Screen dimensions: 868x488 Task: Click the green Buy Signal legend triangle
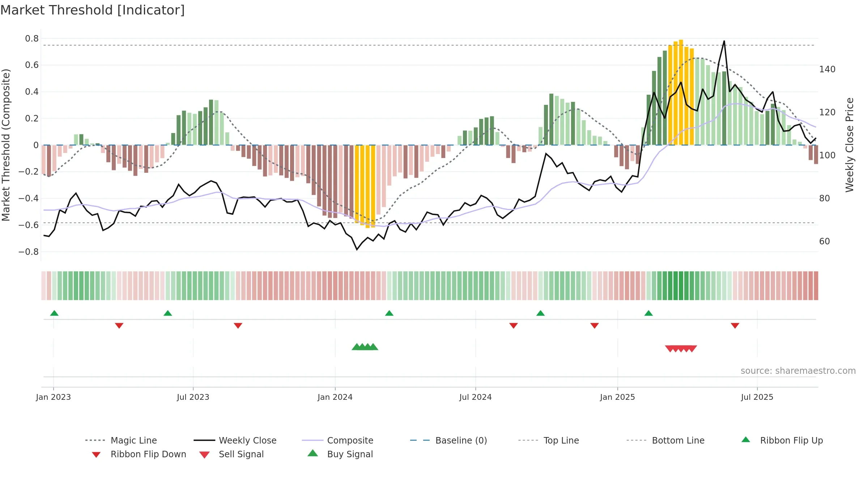(313, 453)
